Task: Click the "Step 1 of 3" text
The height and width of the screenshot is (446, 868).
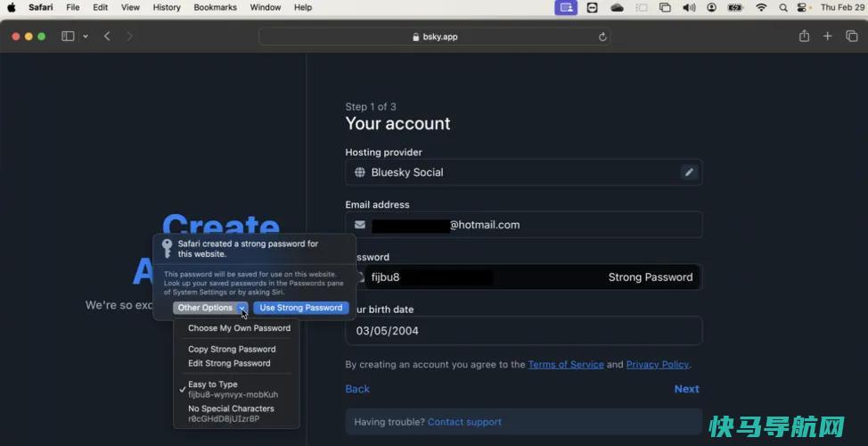Action: coord(371,106)
